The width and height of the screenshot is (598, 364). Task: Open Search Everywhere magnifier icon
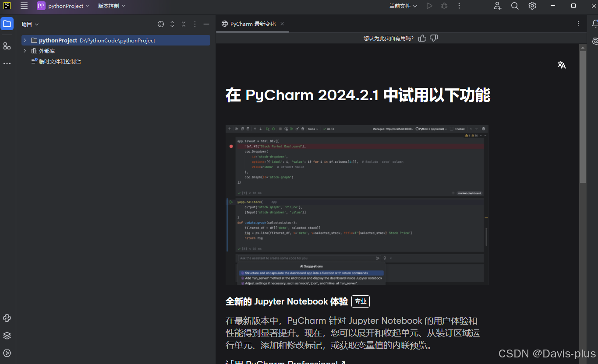tap(515, 6)
